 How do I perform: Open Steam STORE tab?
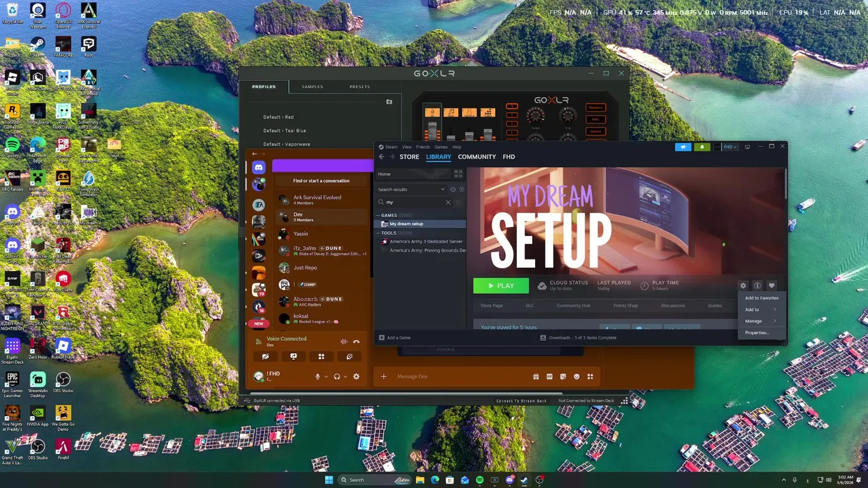pyautogui.click(x=409, y=157)
